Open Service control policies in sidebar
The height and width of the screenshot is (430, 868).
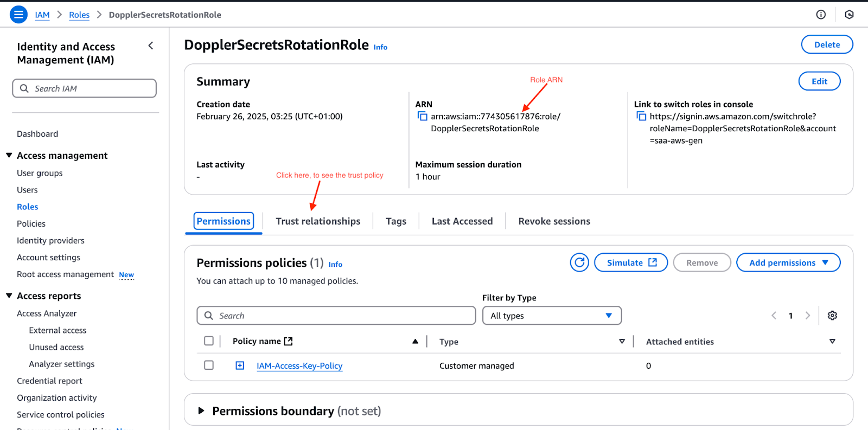[x=60, y=414]
